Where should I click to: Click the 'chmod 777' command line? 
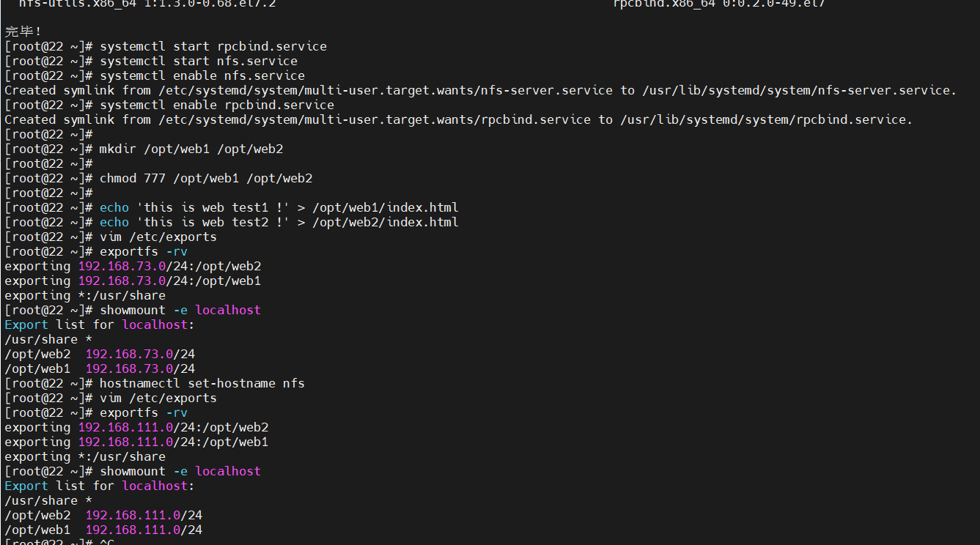(x=205, y=178)
